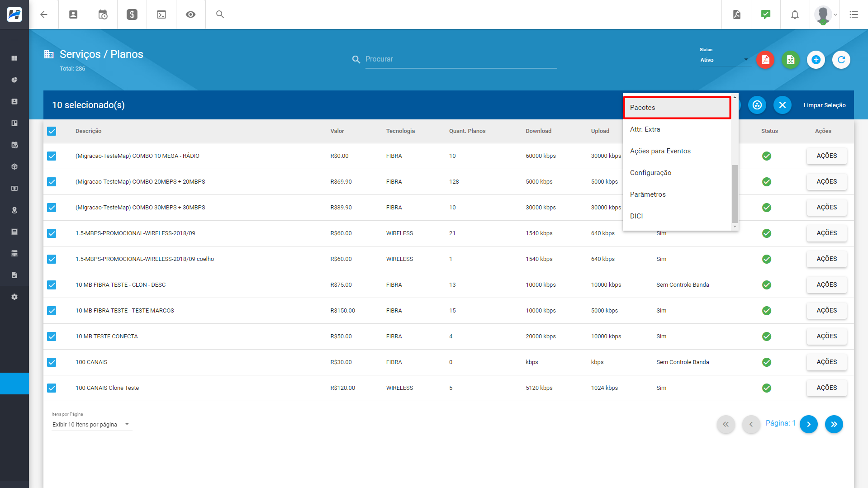Select DICI menu entry
The height and width of the screenshot is (488, 868).
coord(677,216)
